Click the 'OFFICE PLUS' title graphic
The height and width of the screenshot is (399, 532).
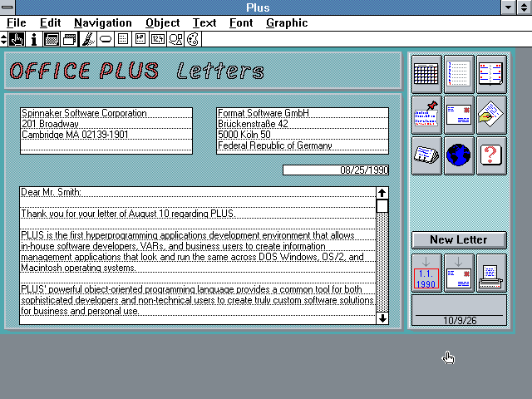[x=84, y=71]
